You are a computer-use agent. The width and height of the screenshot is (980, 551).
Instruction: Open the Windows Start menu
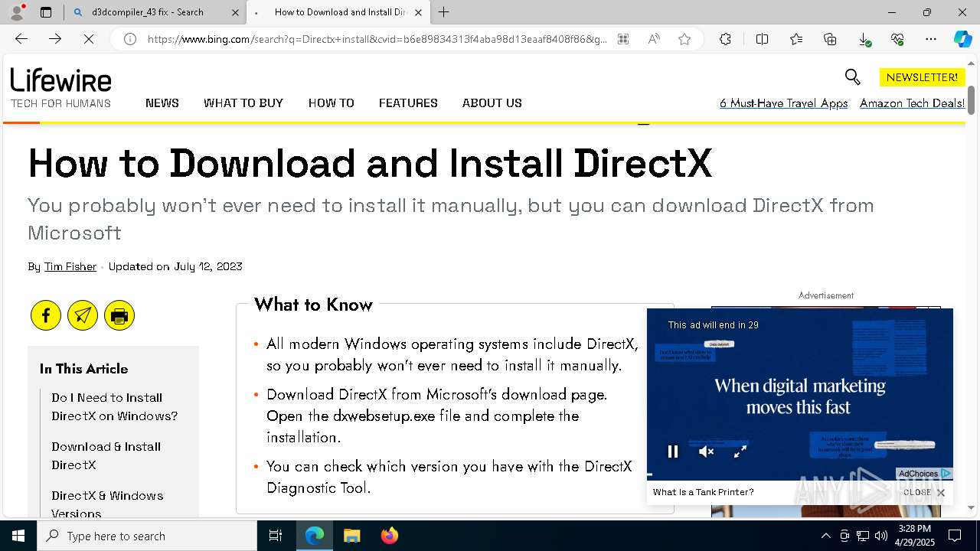18,536
